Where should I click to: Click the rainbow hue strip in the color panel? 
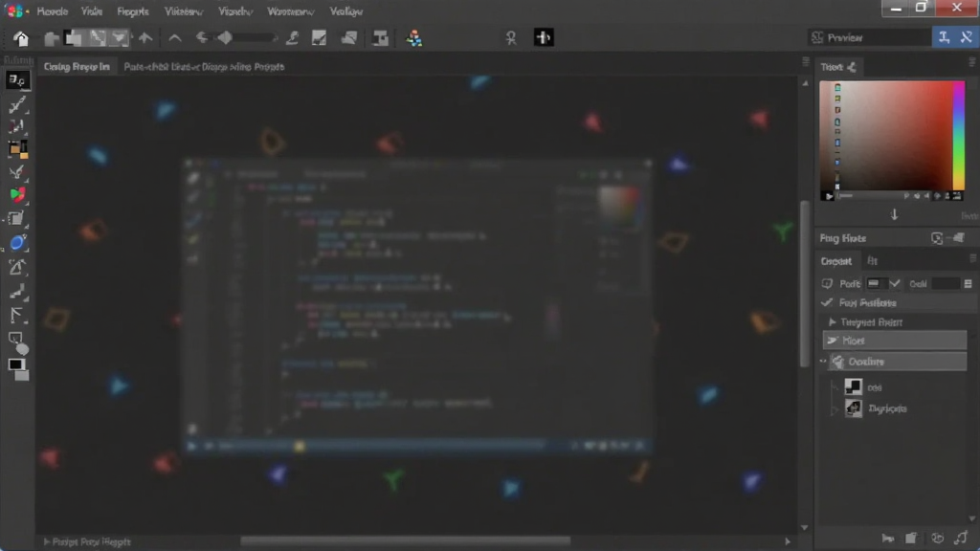[958, 134]
